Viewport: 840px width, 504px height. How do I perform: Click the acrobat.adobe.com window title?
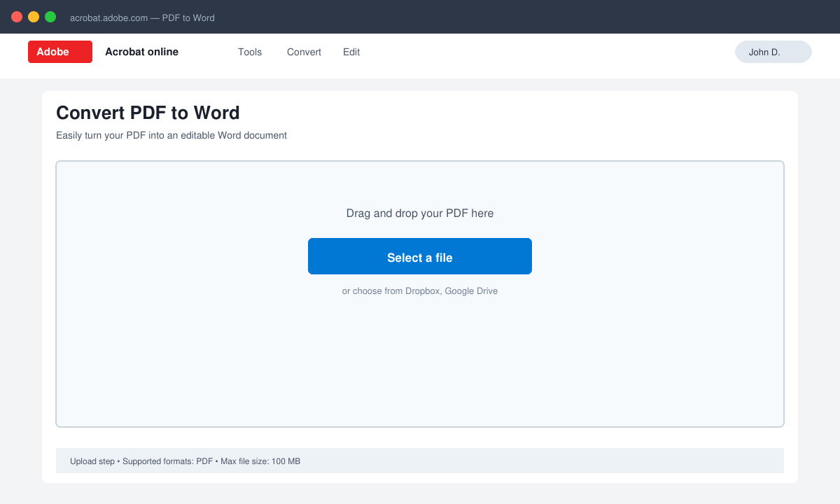point(142,17)
